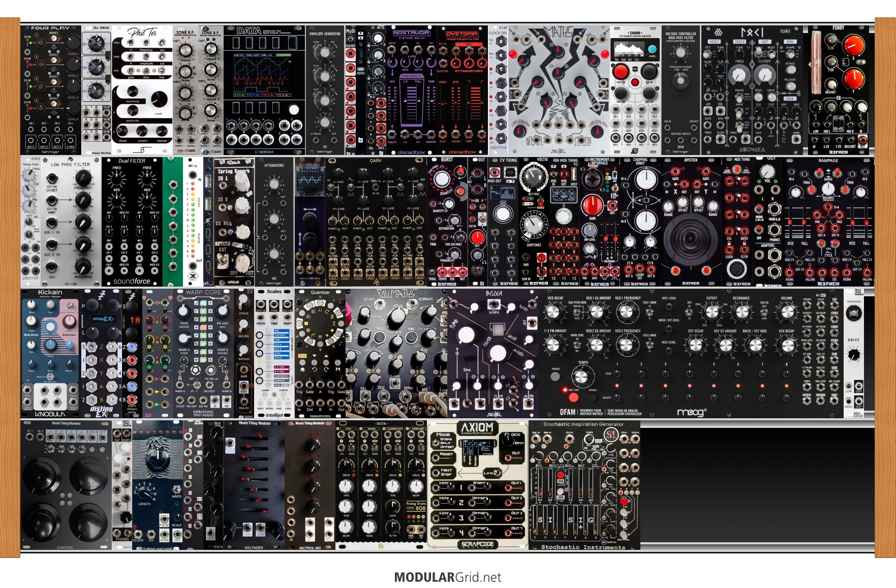The image size is (896, 588).
Task: Open the Dreadbox Dystopia module
Action: (x=462, y=89)
